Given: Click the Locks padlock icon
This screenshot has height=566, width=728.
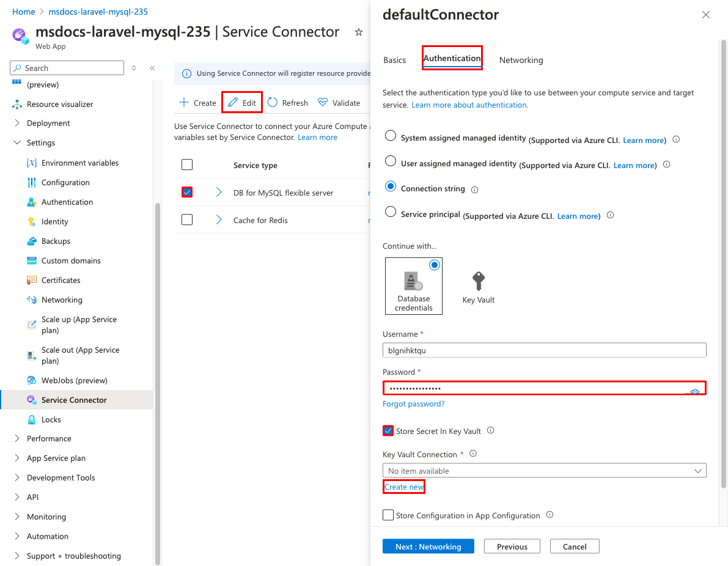Looking at the screenshot, I should point(32,419).
